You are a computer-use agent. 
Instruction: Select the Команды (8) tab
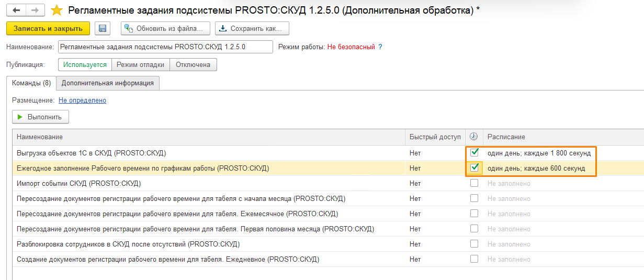31,83
